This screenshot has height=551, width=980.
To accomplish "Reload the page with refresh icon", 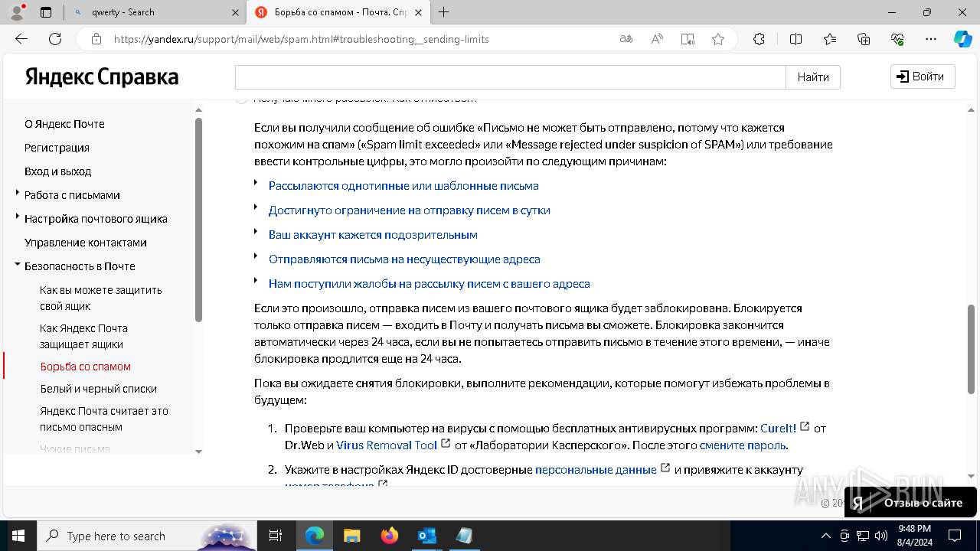I will [55, 39].
